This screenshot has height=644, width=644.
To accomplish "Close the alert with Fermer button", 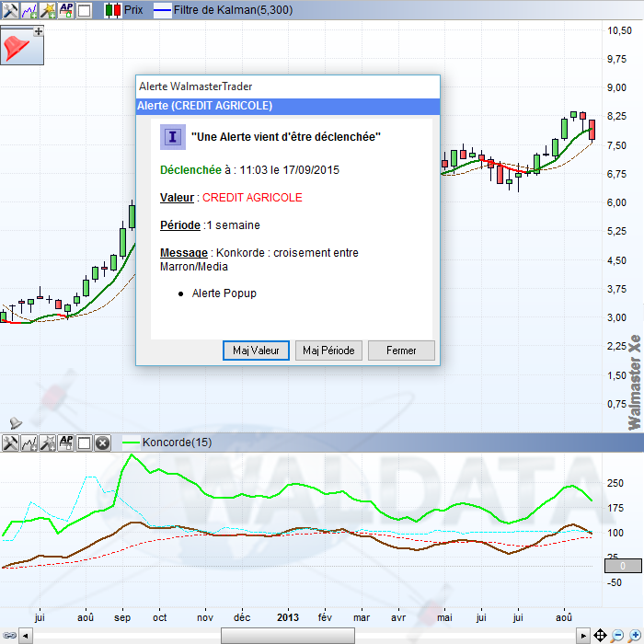I will [x=401, y=351].
